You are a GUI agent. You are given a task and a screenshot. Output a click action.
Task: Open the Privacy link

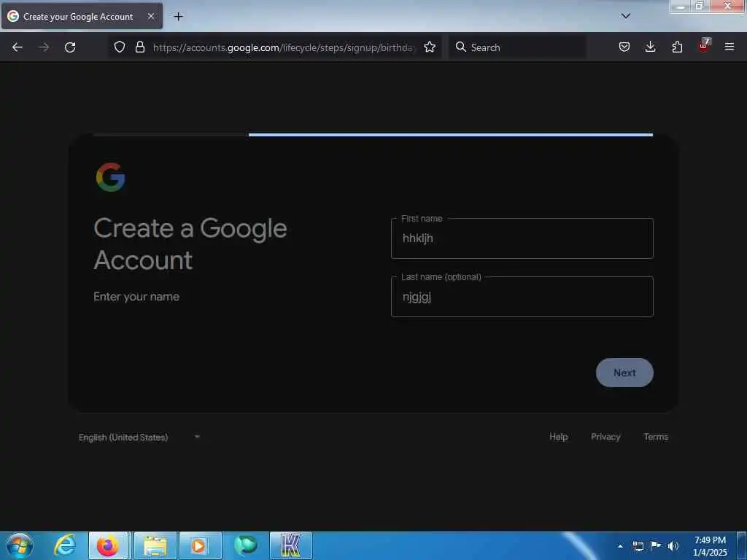[605, 437]
